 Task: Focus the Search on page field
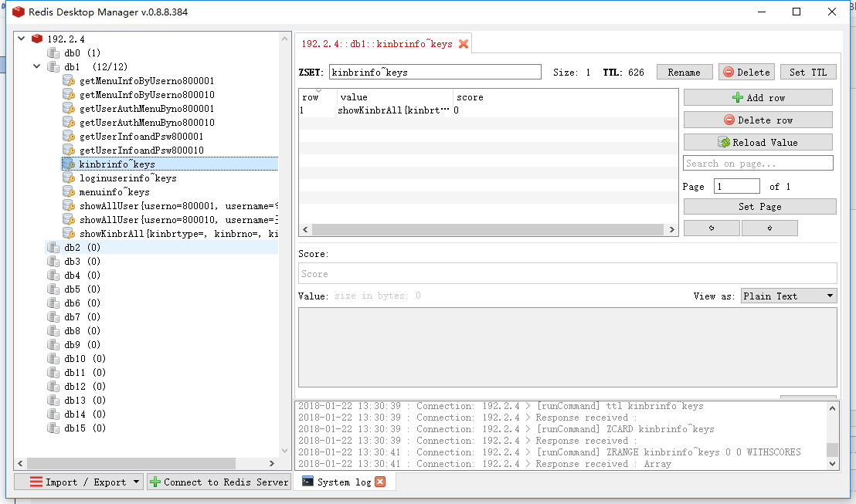[x=758, y=163]
